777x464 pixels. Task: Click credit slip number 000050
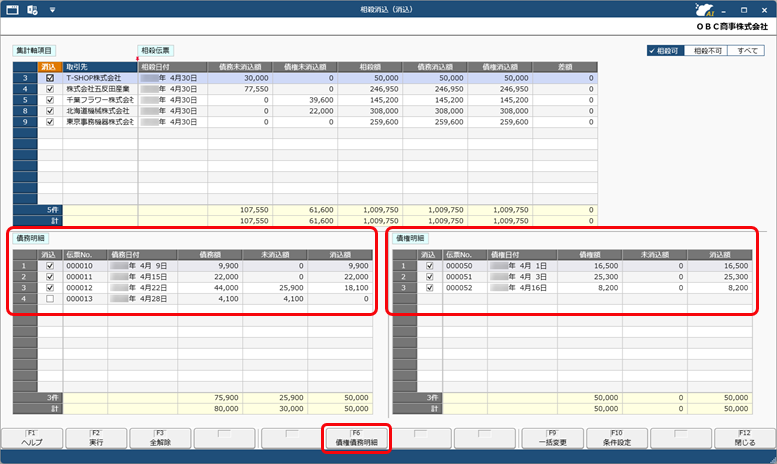pos(464,266)
